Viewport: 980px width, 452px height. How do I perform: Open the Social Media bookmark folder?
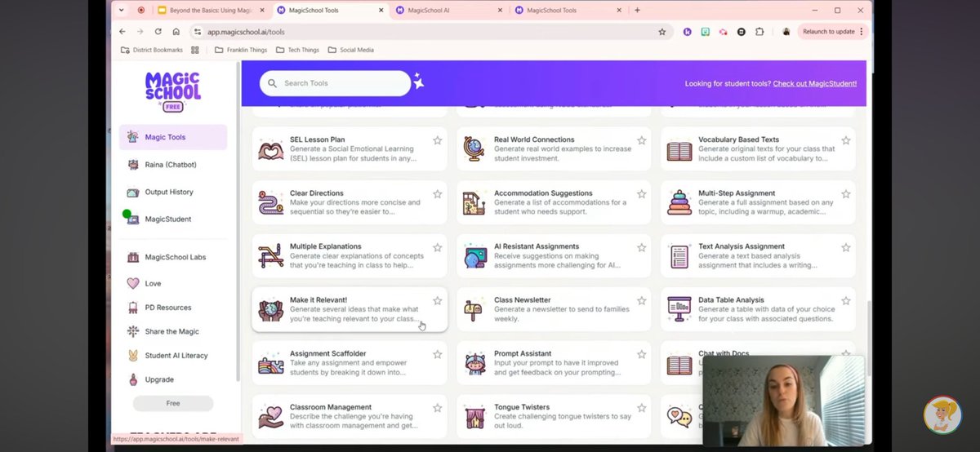tap(350, 50)
